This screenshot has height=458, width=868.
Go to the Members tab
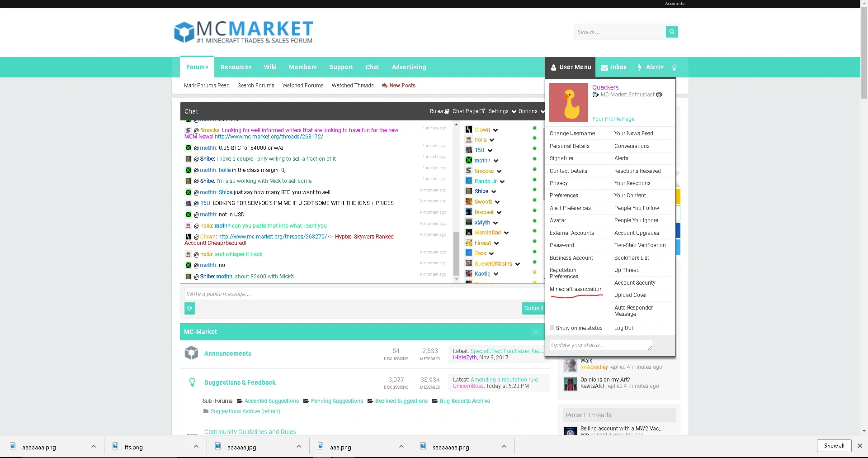point(303,67)
